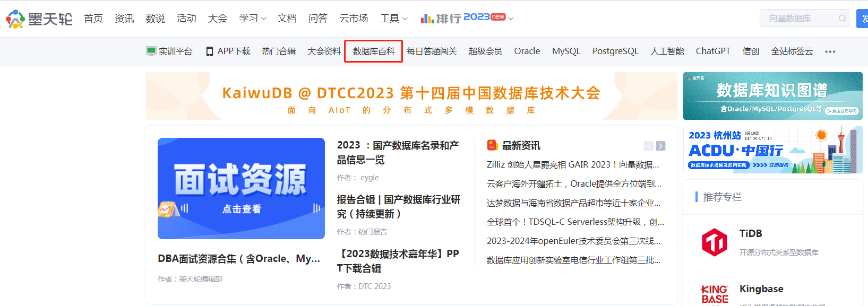Click the Kingbase logo icon

pyautogui.click(x=715, y=295)
